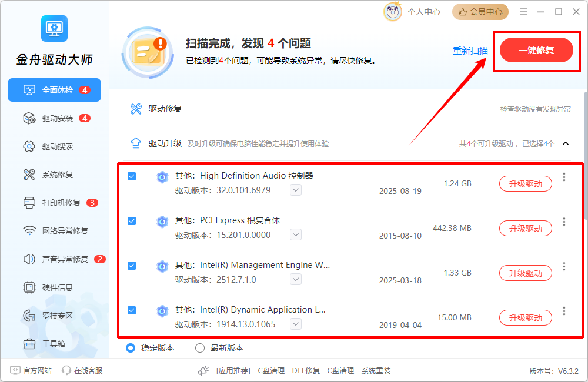Click the 驱动修复 wrench icon
Image resolution: width=588 pixels, height=382 pixels.
[x=136, y=109]
